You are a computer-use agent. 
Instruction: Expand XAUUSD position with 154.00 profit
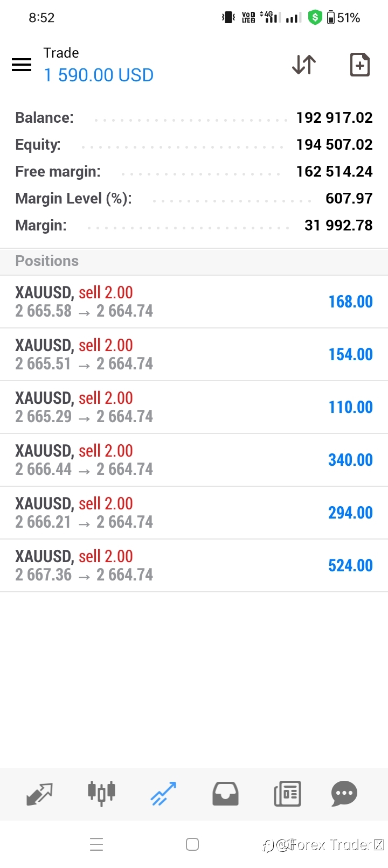click(x=194, y=354)
